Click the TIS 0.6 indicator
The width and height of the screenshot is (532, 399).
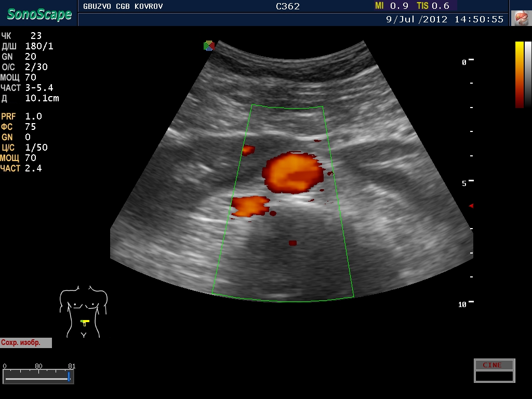[x=433, y=6]
